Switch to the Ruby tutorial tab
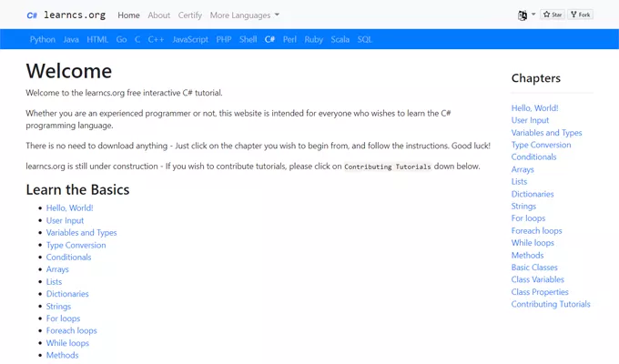Viewport: 619px width, 364px height. click(x=314, y=39)
